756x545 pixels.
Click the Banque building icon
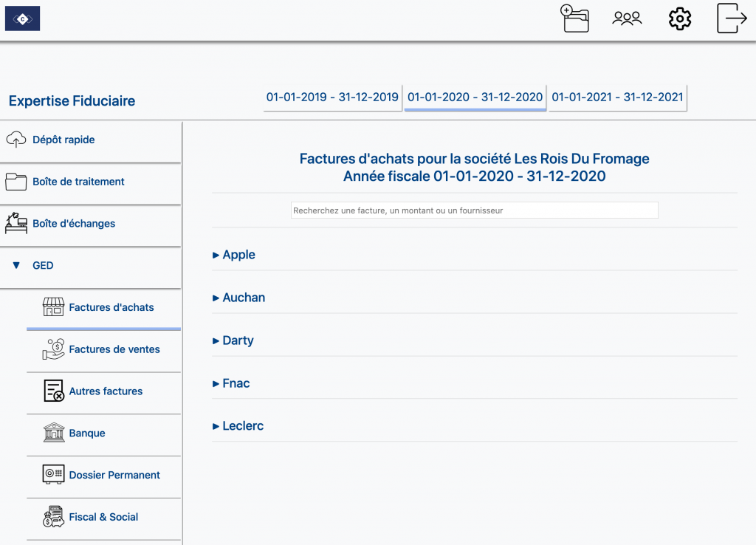(x=53, y=433)
